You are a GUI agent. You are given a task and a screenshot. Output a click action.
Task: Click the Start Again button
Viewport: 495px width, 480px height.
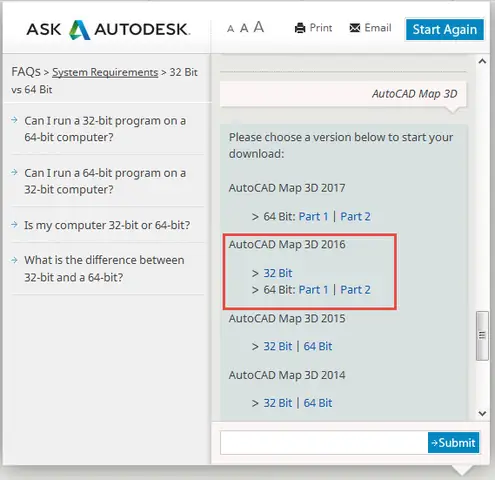coord(445,29)
